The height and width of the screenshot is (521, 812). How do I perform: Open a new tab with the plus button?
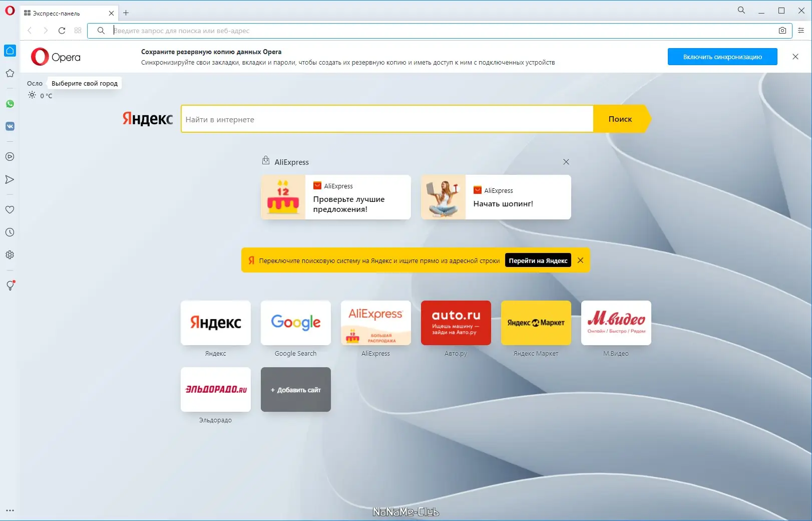coord(126,13)
